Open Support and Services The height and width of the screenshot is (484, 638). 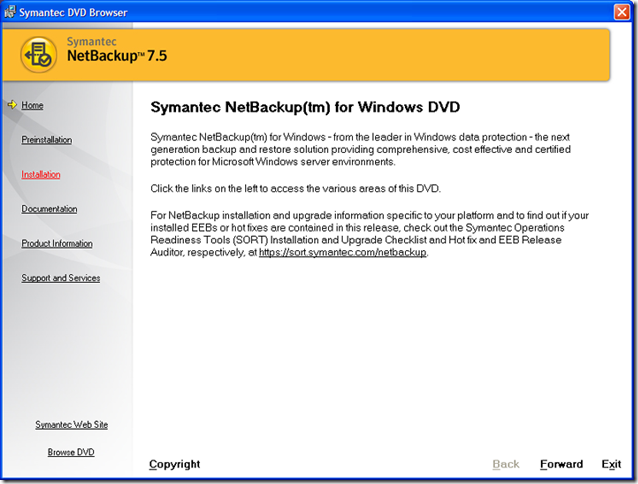[61, 278]
